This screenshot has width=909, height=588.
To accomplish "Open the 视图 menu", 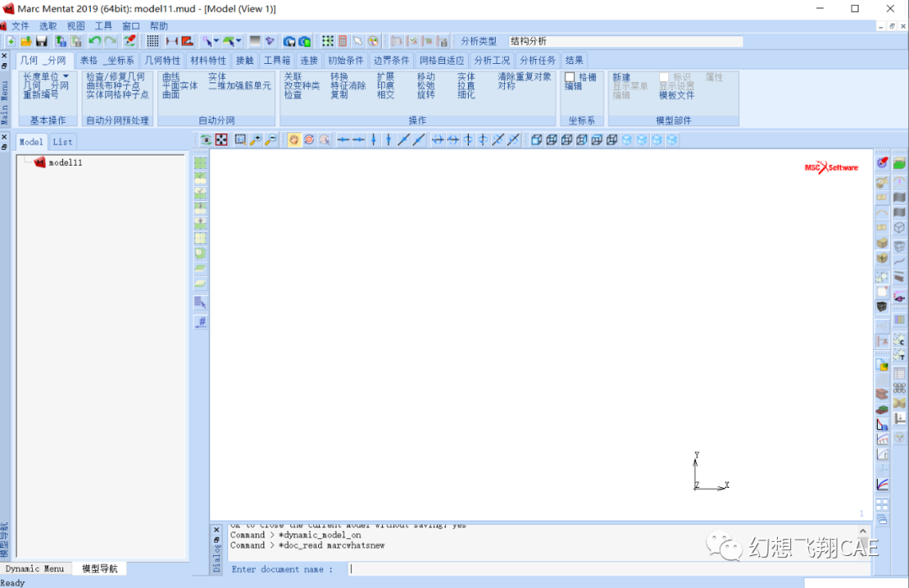I will (76, 26).
